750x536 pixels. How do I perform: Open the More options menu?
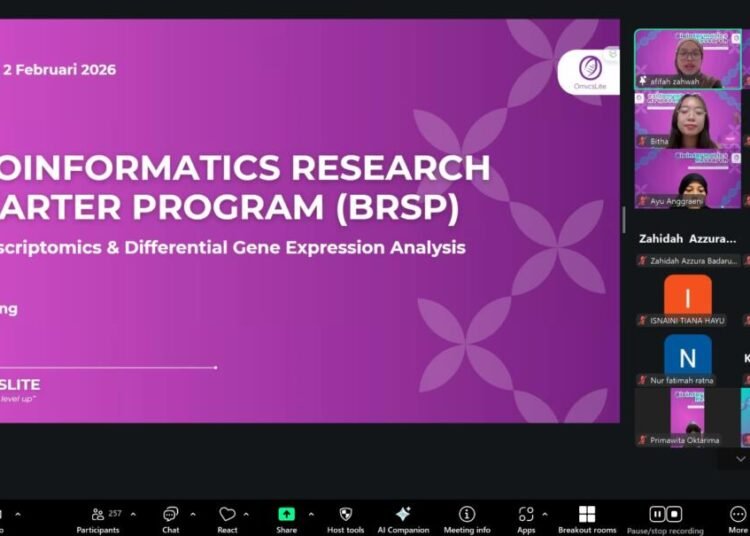click(738, 514)
